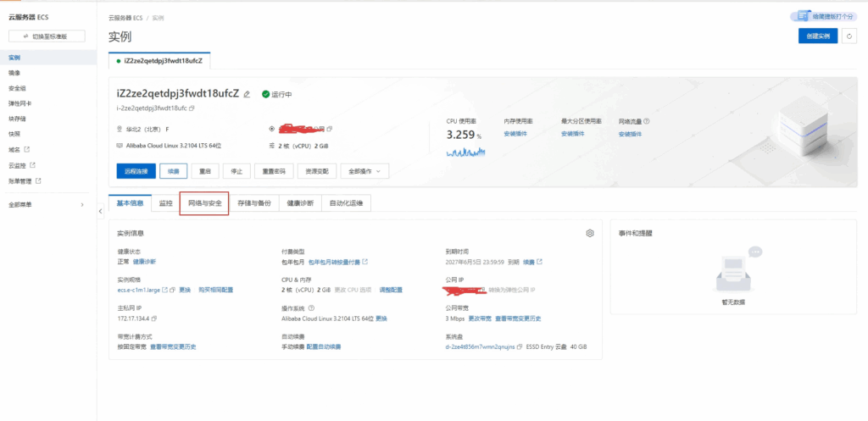This screenshot has height=421, width=868.
Task: Open the 健康诊断 link beside 正常
Action: tap(144, 262)
